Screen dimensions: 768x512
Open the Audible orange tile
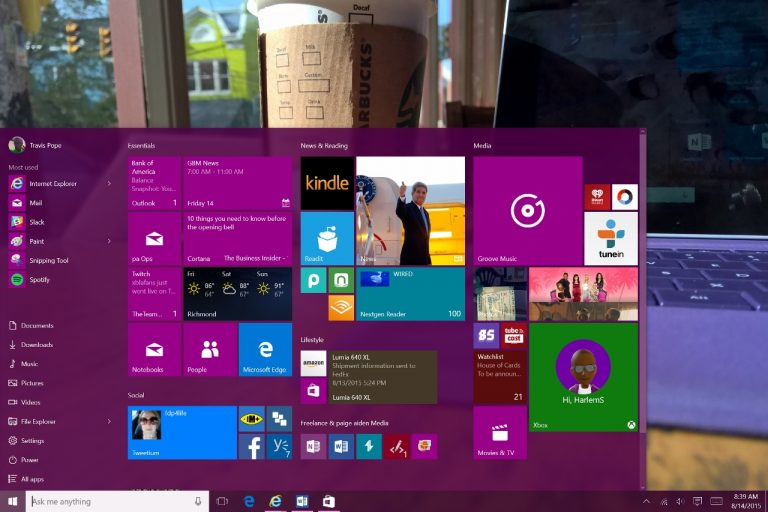pos(341,308)
